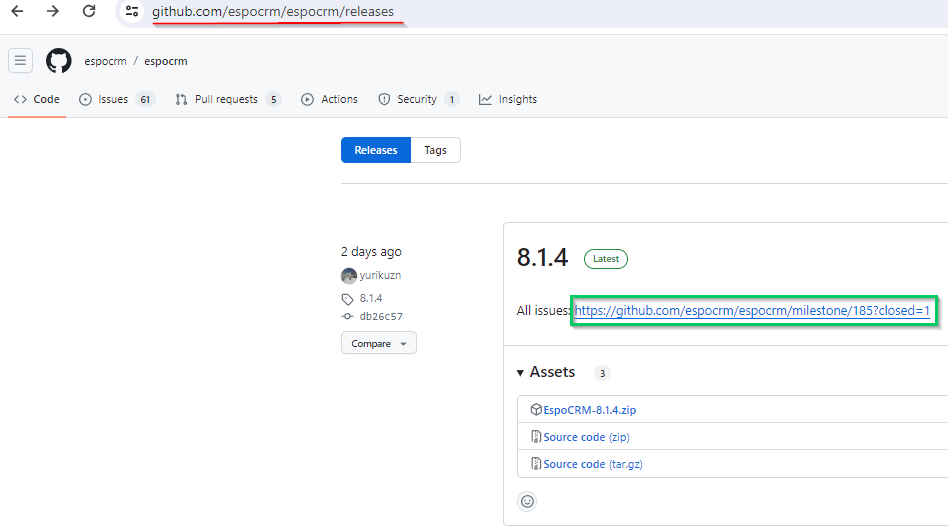Click the Latest release badge
The width and height of the screenshot is (948, 531).
[606, 259]
